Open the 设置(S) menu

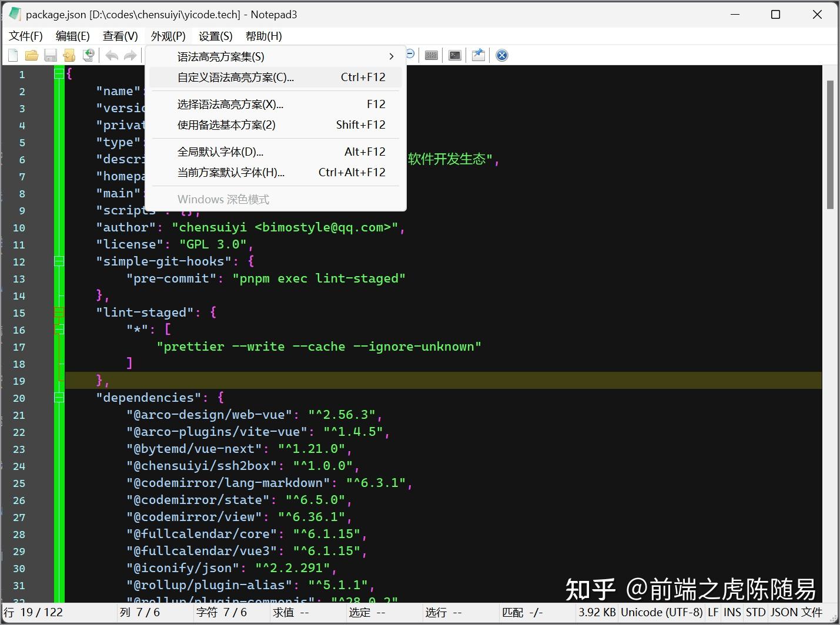click(x=215, y=36)
